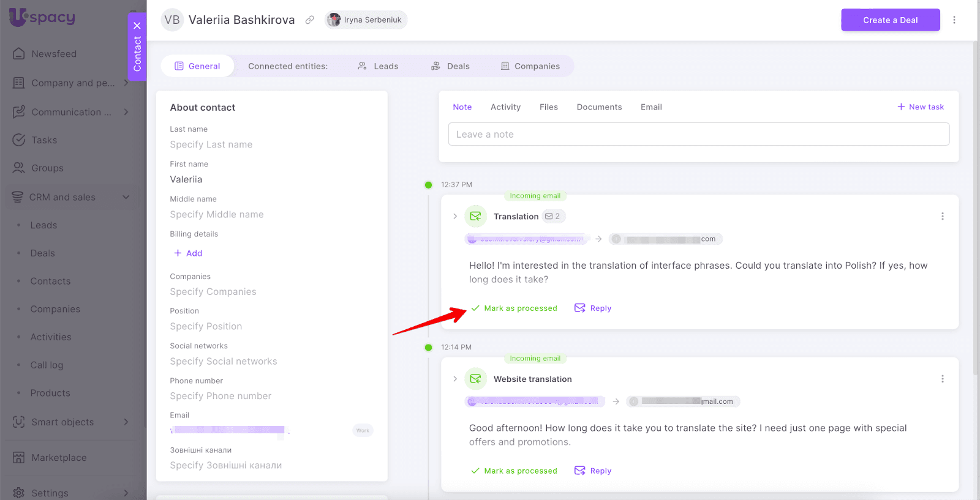
Task: Add billing details with the Add link
Action: (188, 253)
